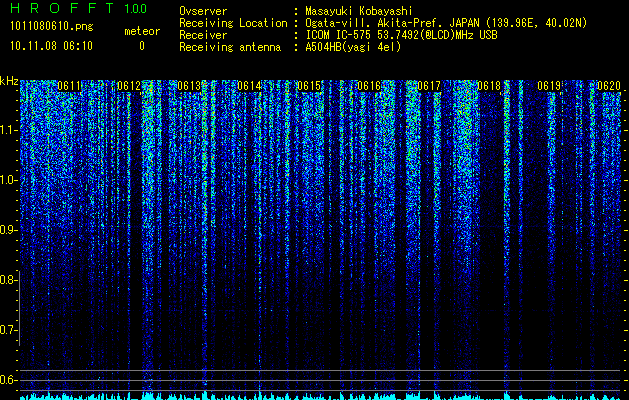Click the HROFFT 1.0.0 title text

click(78, 8)
